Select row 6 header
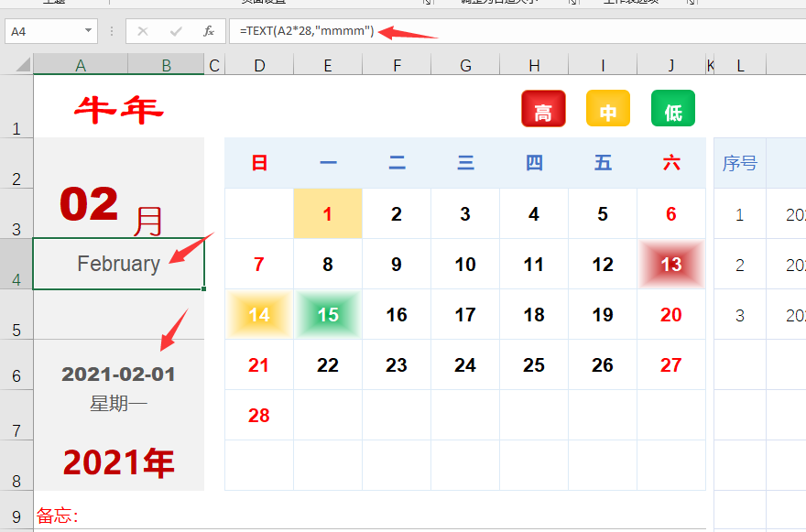 point(16,364)
